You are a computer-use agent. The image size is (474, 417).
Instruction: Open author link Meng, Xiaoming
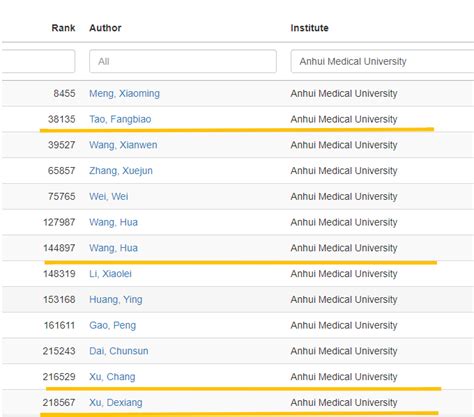tap(124, 94)
